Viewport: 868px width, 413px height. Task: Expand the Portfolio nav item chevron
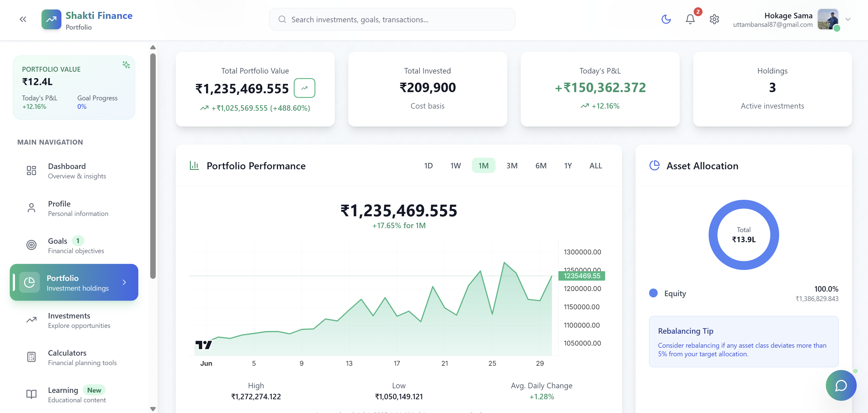(124, 282)
